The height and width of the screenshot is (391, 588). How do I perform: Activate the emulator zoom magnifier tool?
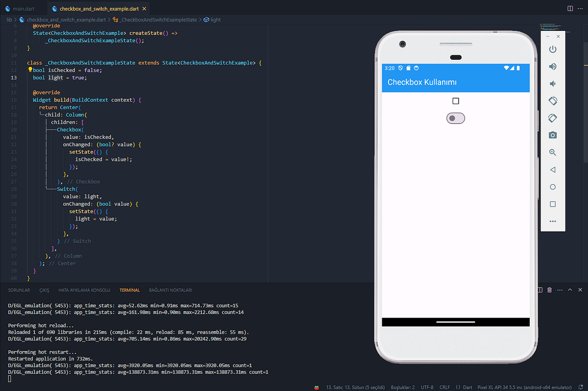[553, 152]
